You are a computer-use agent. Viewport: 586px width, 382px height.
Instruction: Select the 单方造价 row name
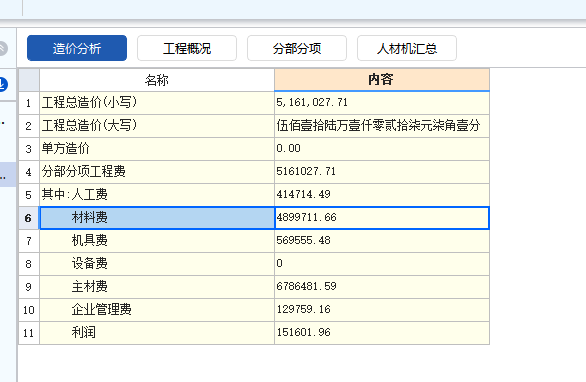click(157, 149)
